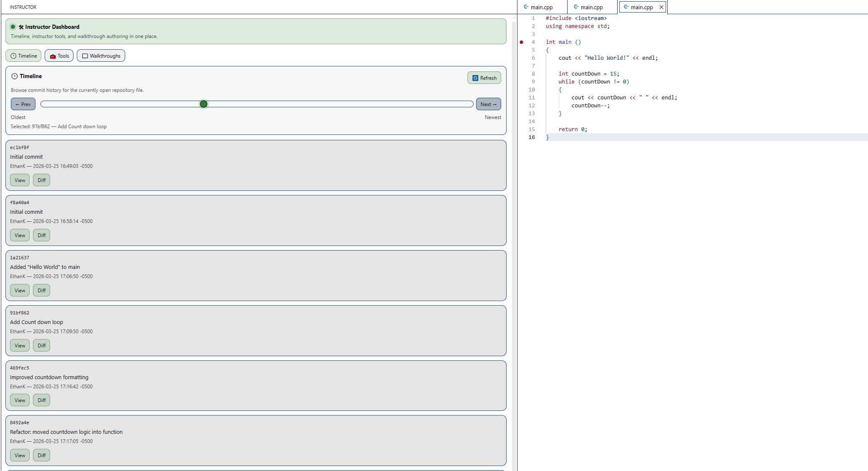Click the C++ file icon on the first main.cpp tab

(526, 7)
